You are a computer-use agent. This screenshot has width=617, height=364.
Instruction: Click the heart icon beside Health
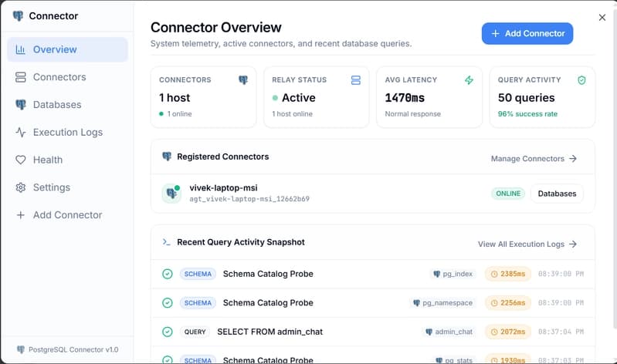(x=20, y=160)
